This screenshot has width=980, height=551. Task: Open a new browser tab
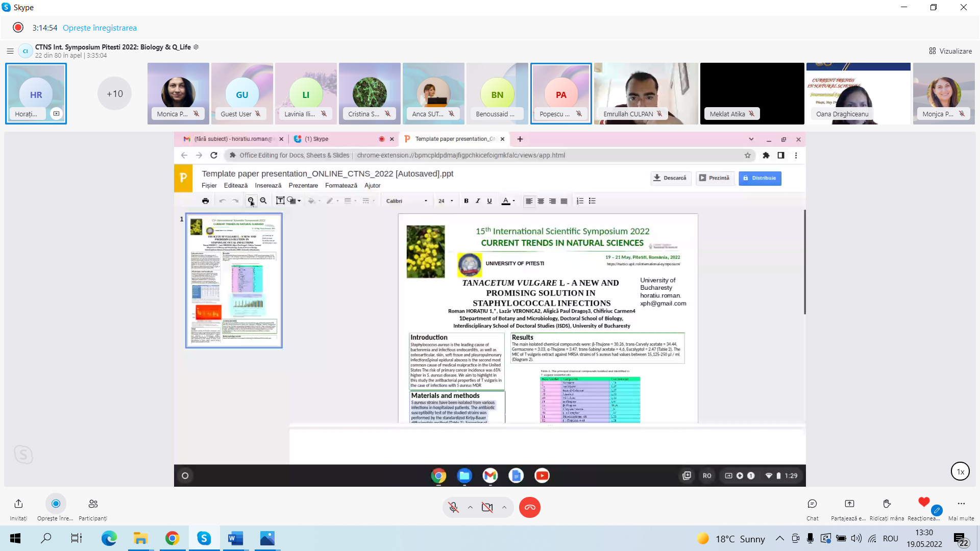point(520,139)
